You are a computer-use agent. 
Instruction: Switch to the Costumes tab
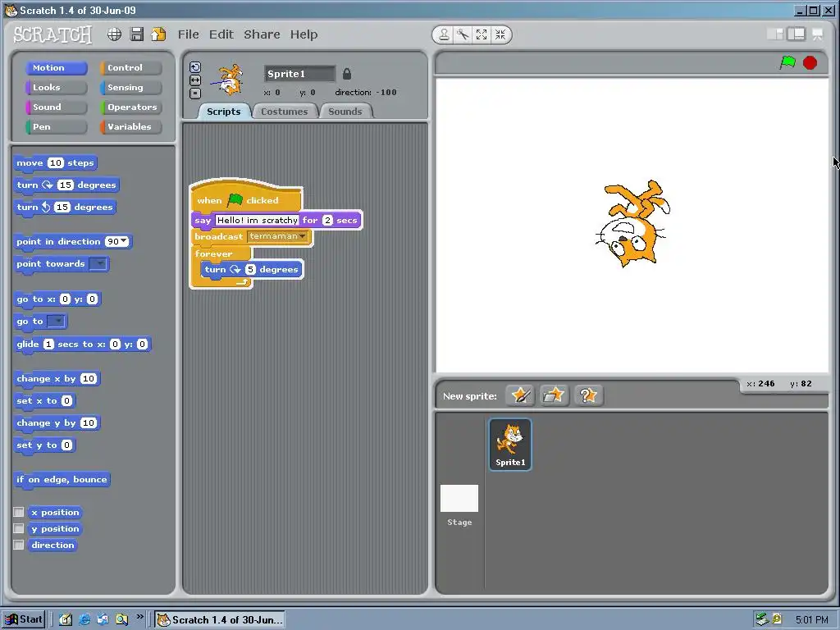tap(284, 112)
